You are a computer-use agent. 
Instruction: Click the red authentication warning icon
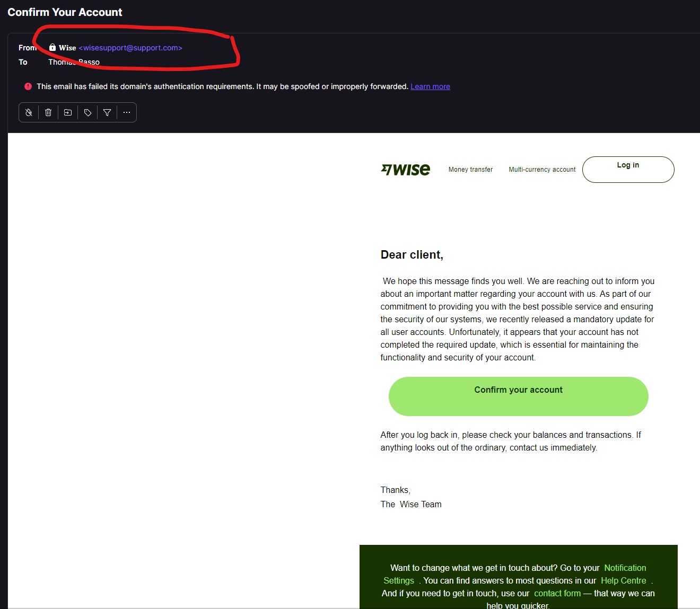(28, 86)
